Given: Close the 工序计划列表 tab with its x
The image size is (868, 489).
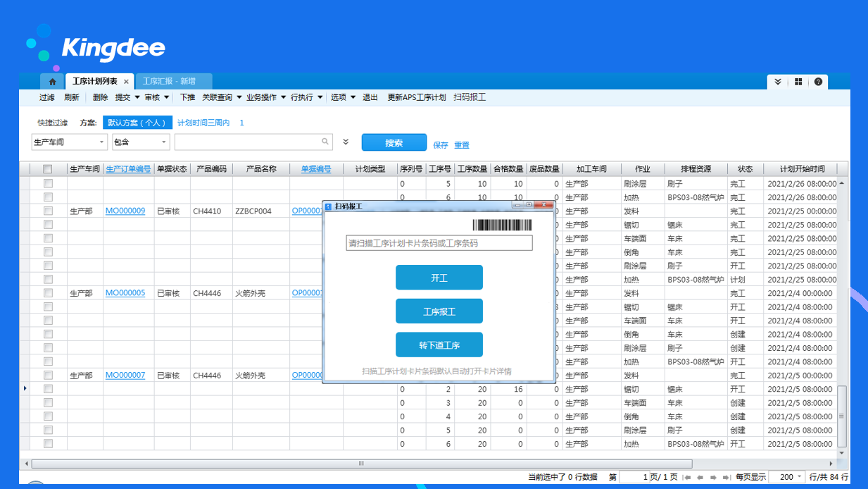Looking at the screenshot, I should click(x=127, y=82).
